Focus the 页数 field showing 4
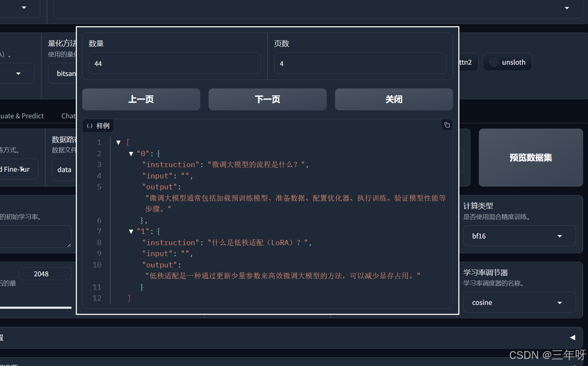The image size is (588, 366). (x=360, y=64)
